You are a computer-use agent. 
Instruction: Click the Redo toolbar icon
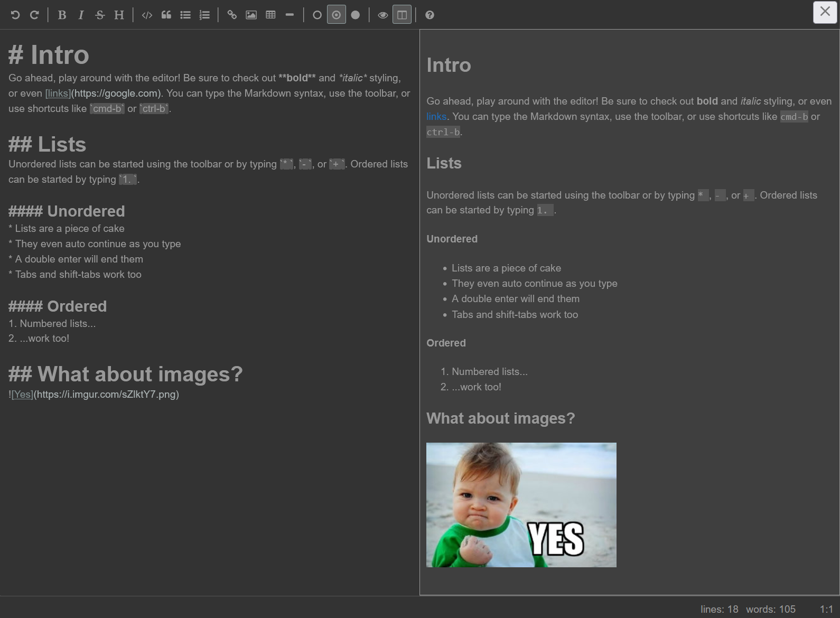34,15
